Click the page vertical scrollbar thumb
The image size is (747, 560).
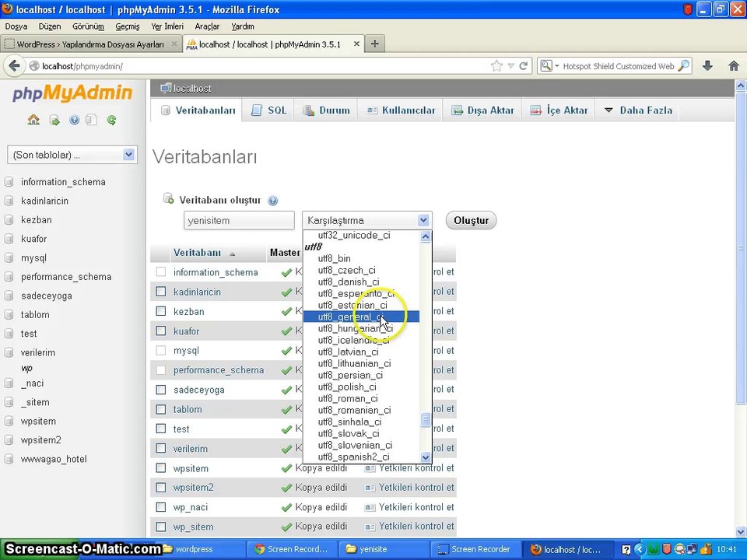[x=741, y=247]
